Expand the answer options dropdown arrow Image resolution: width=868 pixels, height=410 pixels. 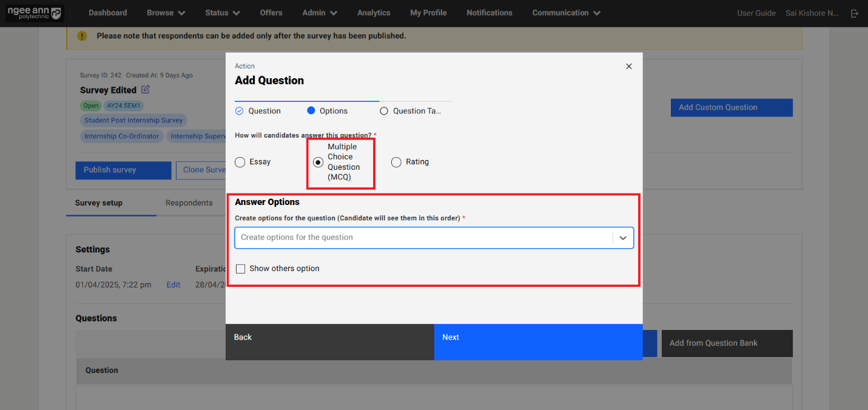coord(623,238)
